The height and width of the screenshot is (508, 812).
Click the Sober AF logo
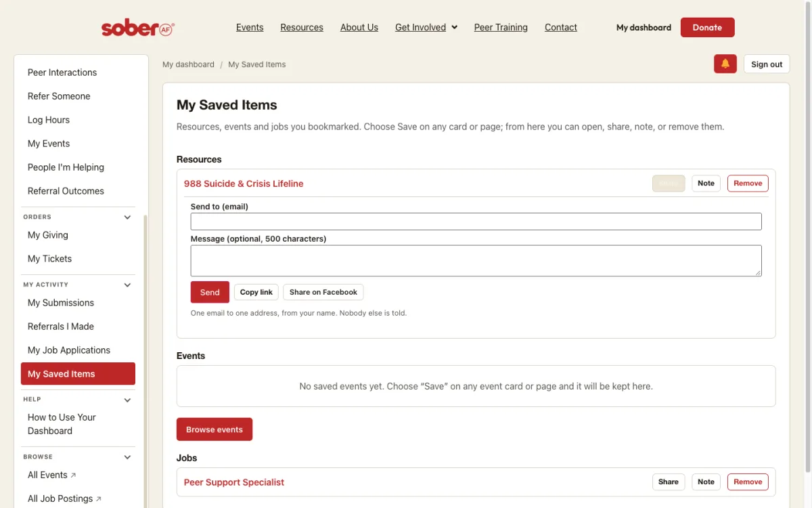(138, 28)
